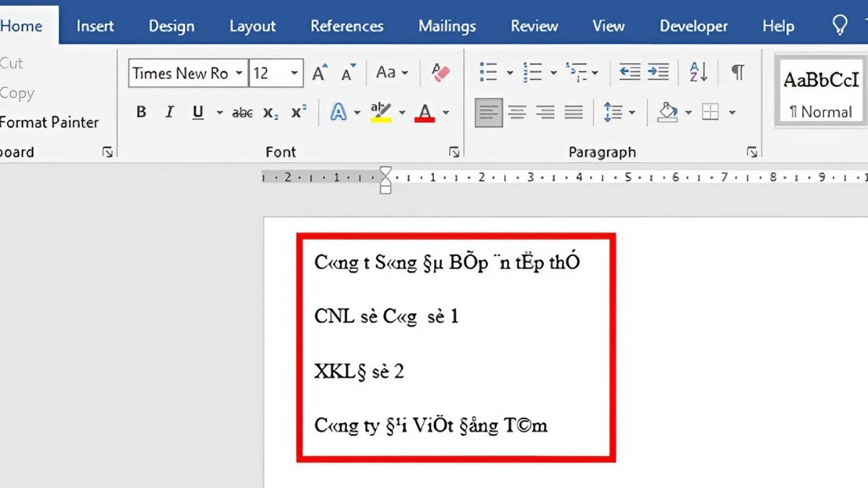Image resolution: width=868 pixels, height=488 pixels.
Task: Open Paragraph dialog launcher
Action: (752, 152)
